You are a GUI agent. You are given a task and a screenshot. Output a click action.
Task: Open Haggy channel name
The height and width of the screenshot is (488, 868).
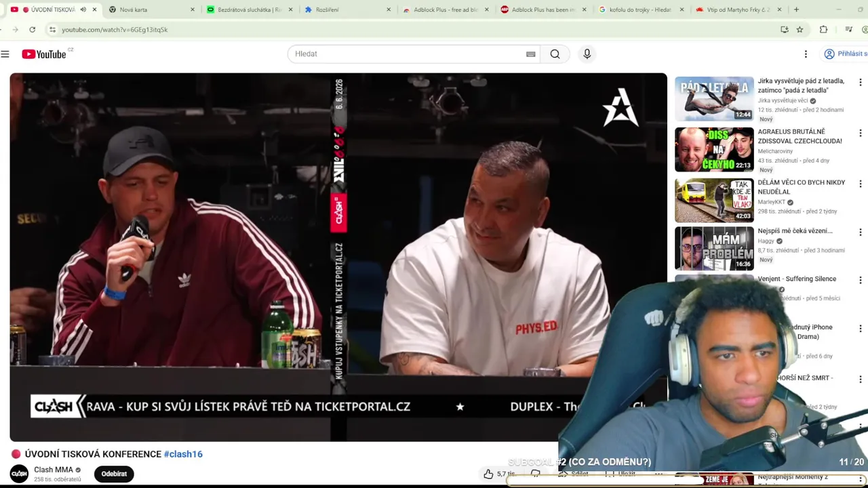766,241
